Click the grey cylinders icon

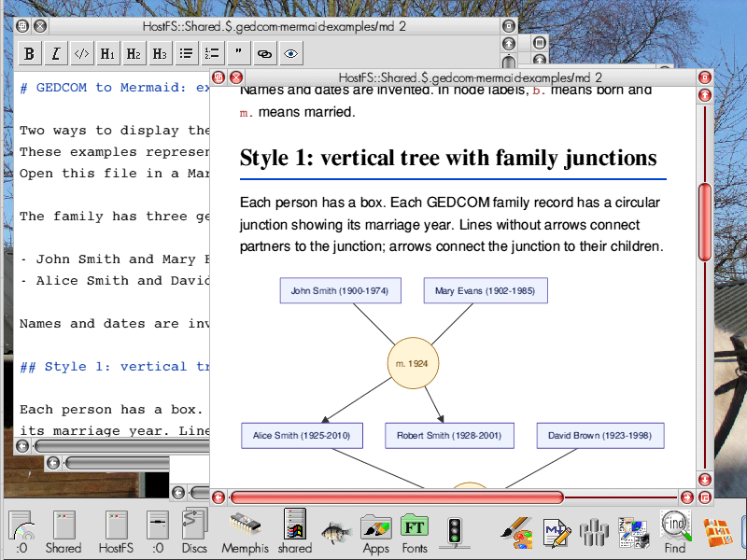click(x=595, y=533)
